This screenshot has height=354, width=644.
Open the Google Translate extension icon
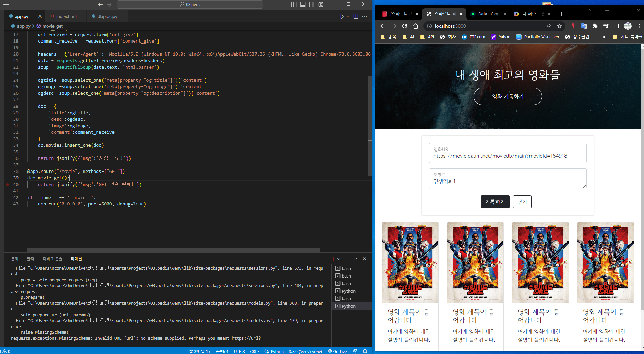(x=584, y=26)
